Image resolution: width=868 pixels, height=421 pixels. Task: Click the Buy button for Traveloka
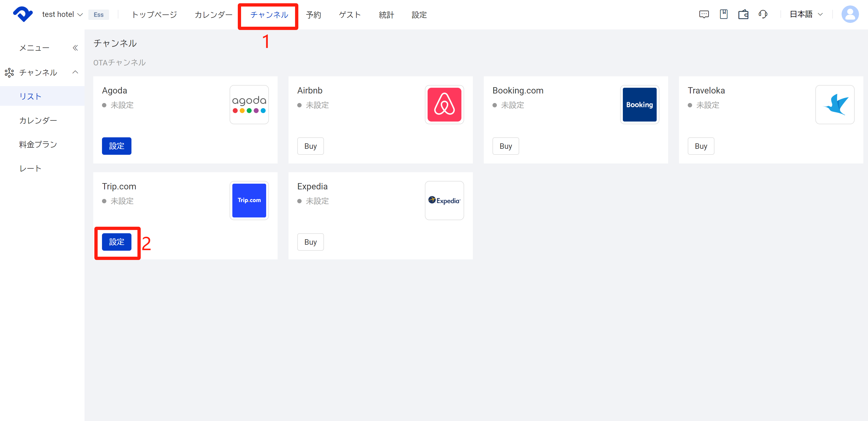click(x=701, y=146)
